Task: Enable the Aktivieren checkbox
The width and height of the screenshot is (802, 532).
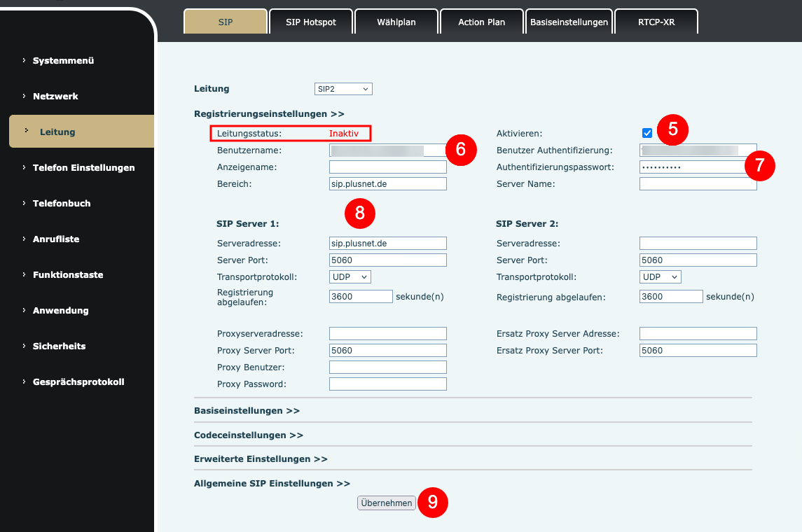Action: point(647,133)
